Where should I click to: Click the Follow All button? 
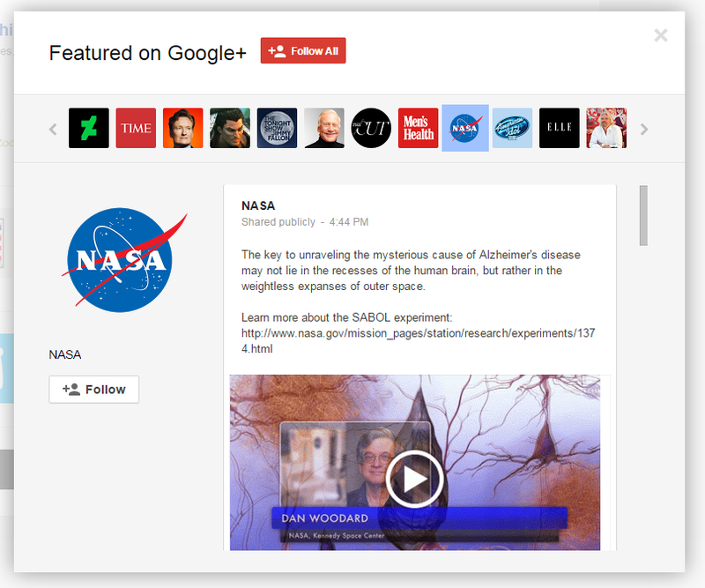(303, 51)
